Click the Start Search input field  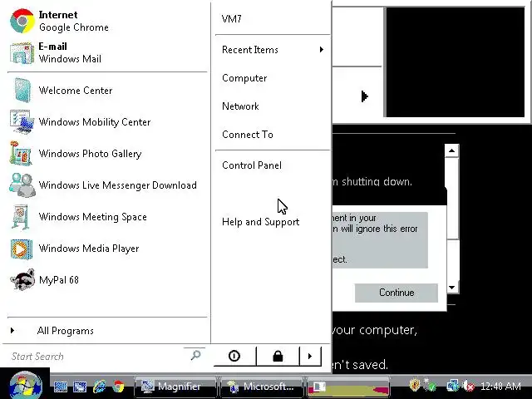click(x=96, y=357)
